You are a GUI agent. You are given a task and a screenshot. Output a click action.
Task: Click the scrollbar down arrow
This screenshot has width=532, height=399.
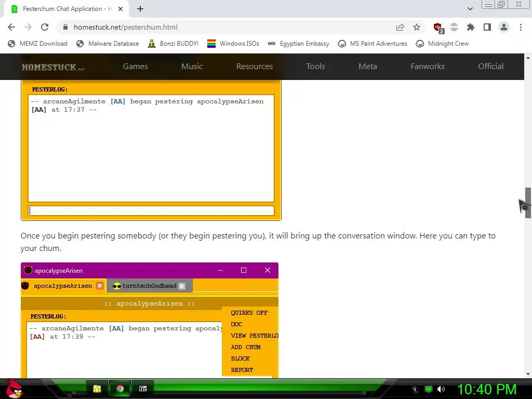(x=528, y=374)
